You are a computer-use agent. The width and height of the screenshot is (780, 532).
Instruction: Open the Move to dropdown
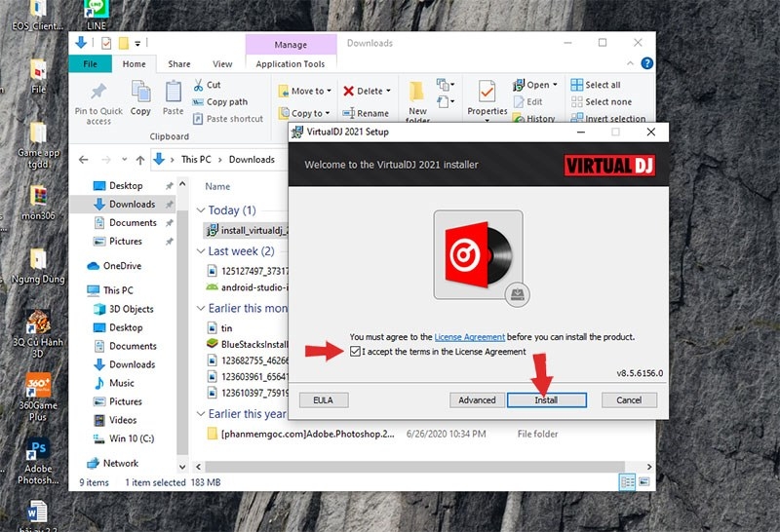click(304, 91)
